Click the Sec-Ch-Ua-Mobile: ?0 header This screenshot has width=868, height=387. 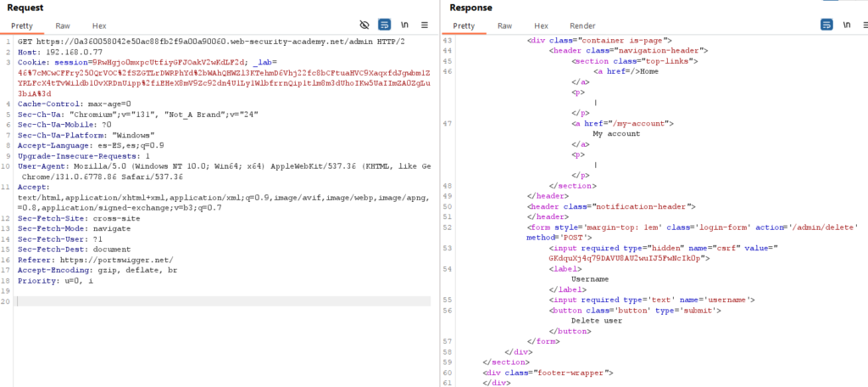[x=63, y=125]
